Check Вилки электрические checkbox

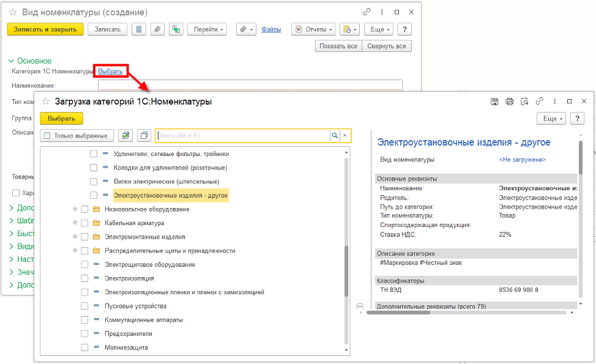click(94, 182)
